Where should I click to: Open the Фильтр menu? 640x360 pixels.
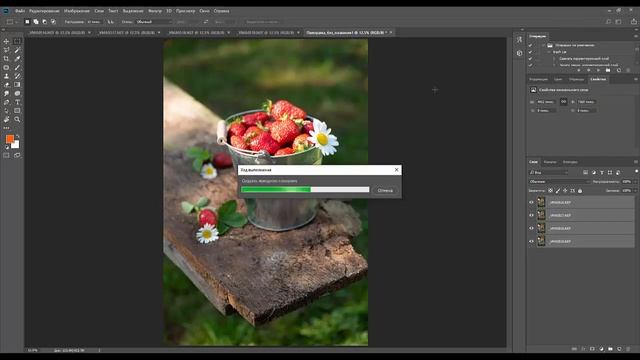coord(155,11)
